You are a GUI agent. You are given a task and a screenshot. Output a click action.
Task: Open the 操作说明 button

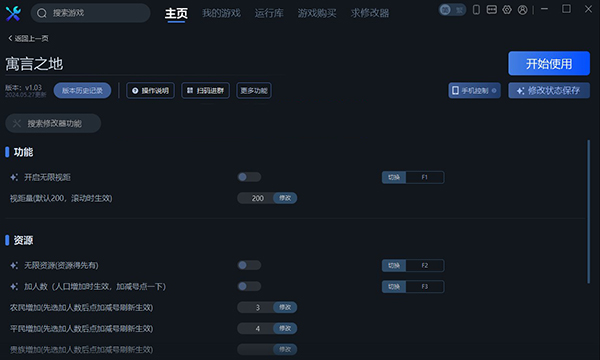click(150, 91)
